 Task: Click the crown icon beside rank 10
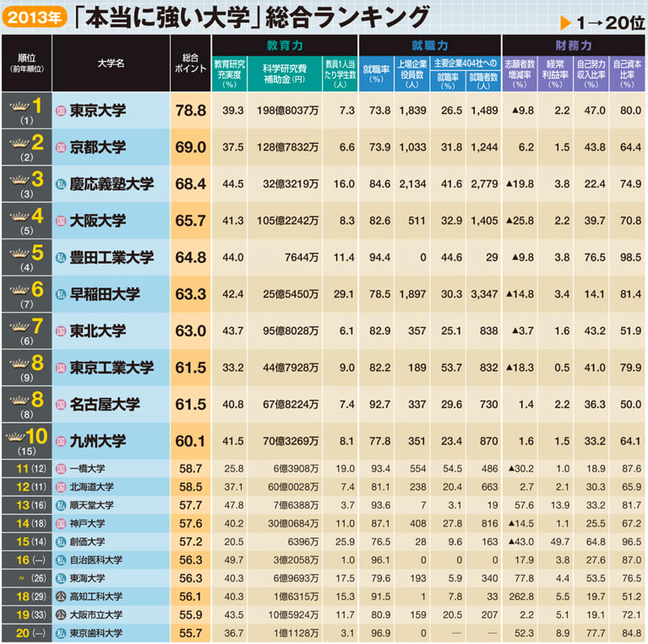coord(16,435)
